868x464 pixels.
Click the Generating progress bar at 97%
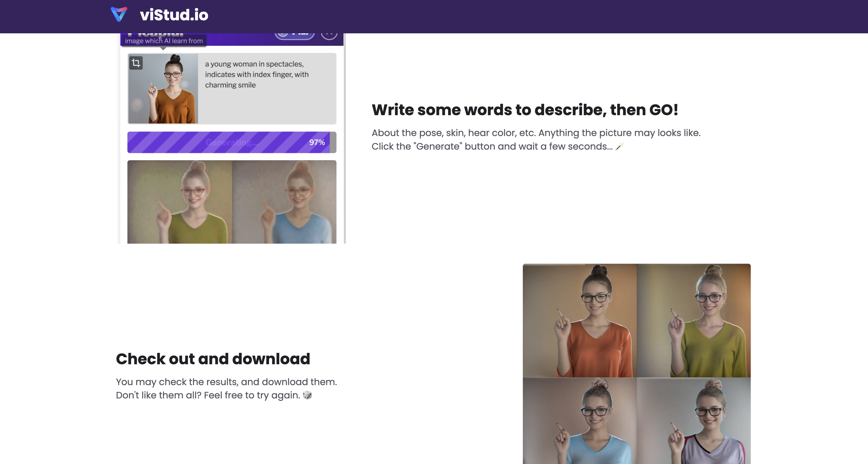coord(232,143)
